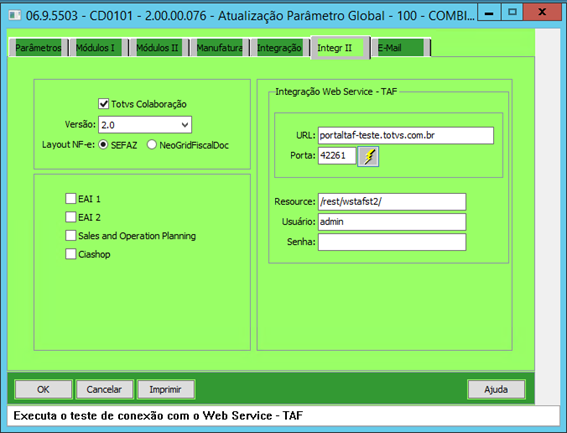Select the Integr II tab

340,47
